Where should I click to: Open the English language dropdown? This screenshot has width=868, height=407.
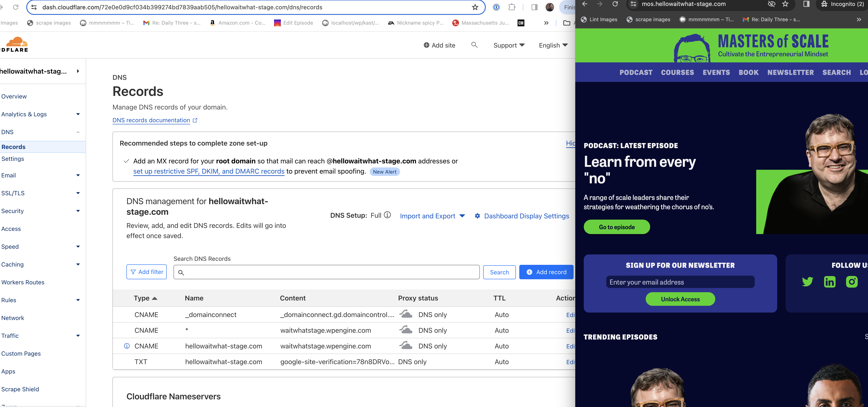pos(553,45)
